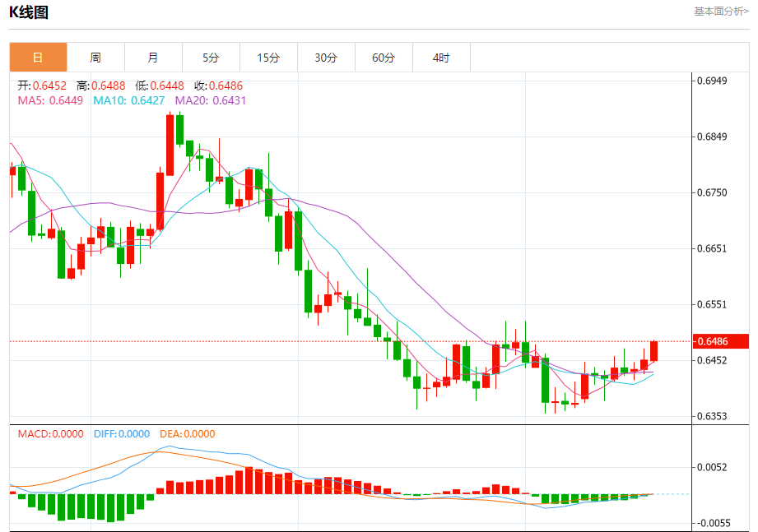The width and height of the screenshot is (758, 532).
Task: Click the 0.6849 axis label
Action: click(x=712, y=136)
